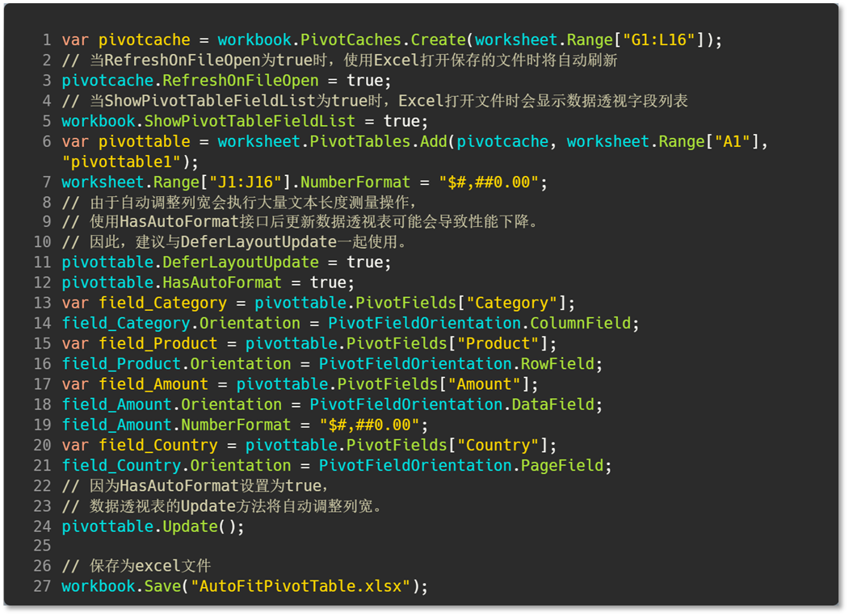
Task: Click the Save method on line 27
Action: click(162, 586)
